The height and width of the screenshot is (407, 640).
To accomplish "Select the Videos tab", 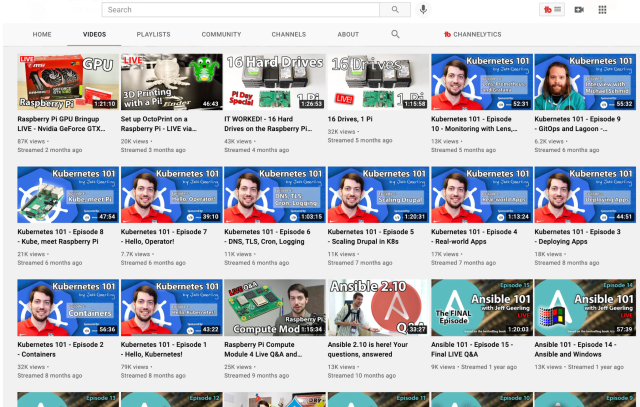I will [94, 34].
